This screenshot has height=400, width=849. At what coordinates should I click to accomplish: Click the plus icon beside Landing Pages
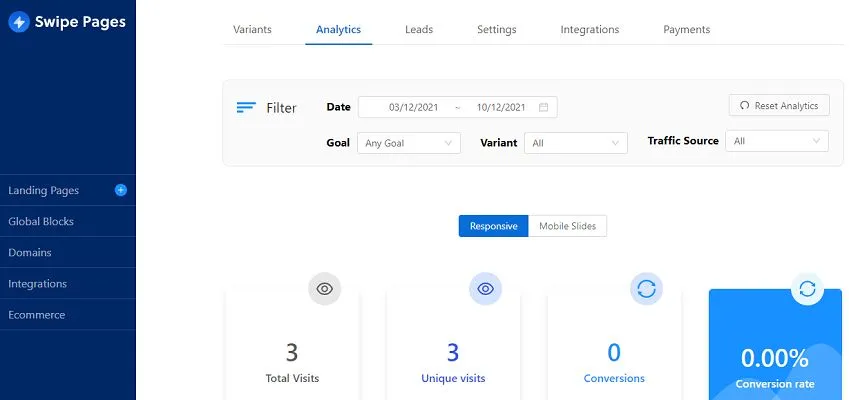point(121,190)
